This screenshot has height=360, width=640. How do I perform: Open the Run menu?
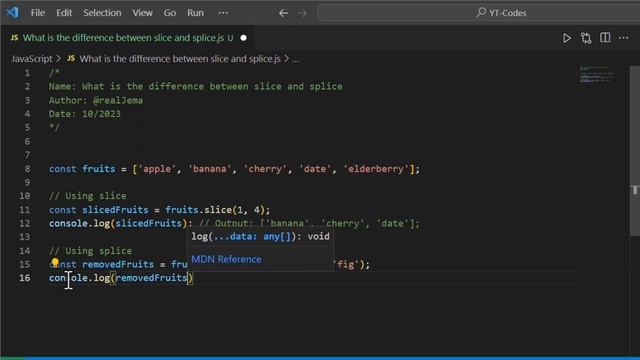coord(196,13)
